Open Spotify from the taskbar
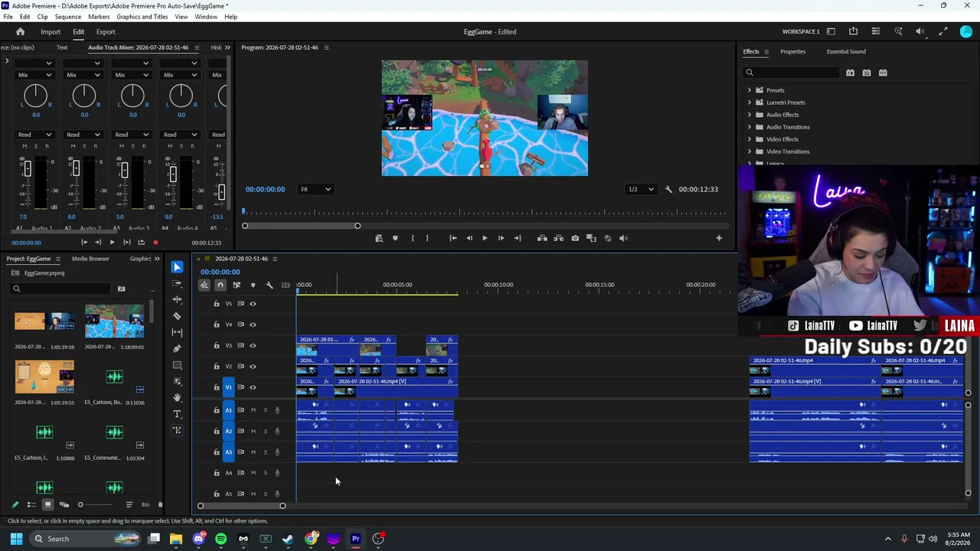 221,539
